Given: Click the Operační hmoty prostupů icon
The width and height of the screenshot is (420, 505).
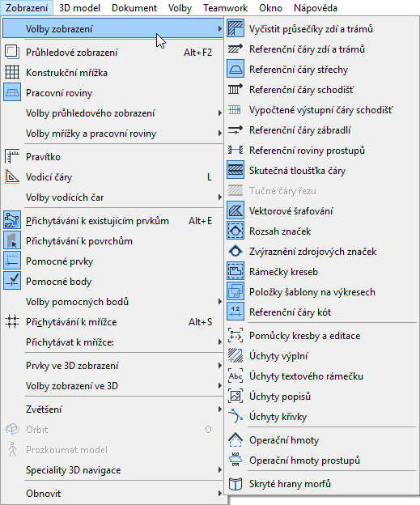Looking at the screenshot, I should 235,460.
